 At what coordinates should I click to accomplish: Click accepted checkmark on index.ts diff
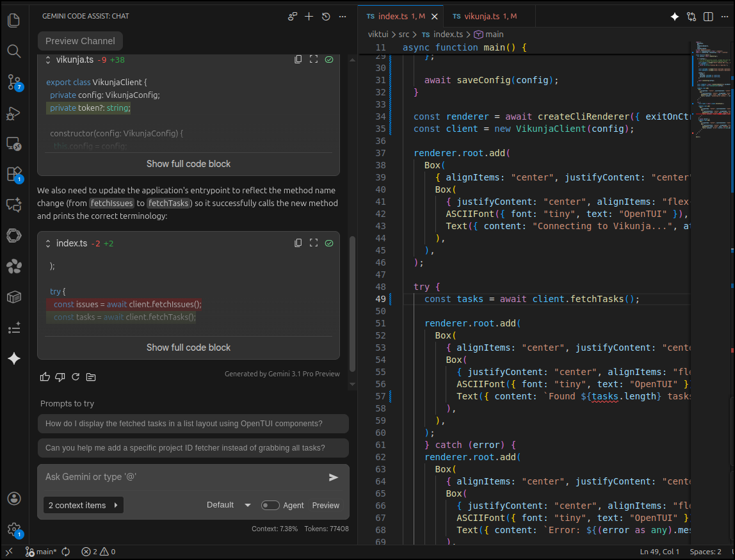(x=329, y=243)
